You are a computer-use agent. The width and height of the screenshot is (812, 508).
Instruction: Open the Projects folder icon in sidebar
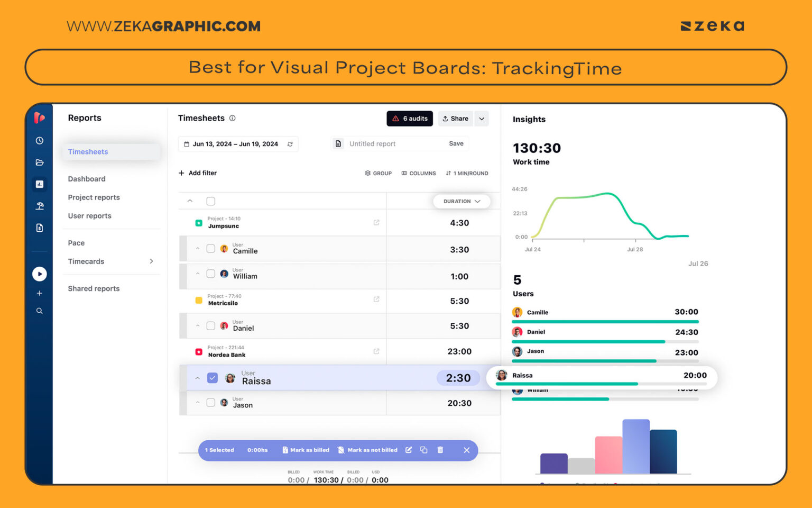40,162
